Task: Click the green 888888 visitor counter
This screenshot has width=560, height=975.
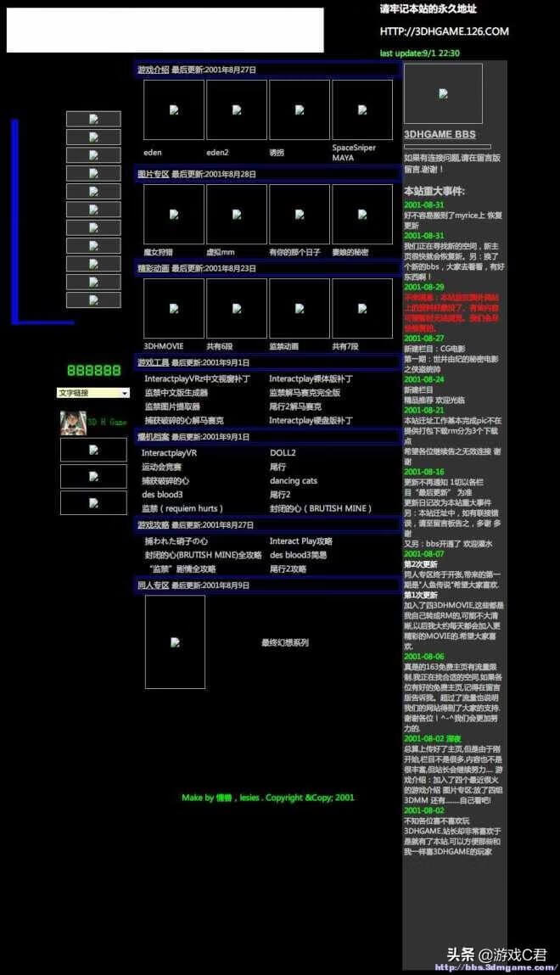Action: coord(94,371)
